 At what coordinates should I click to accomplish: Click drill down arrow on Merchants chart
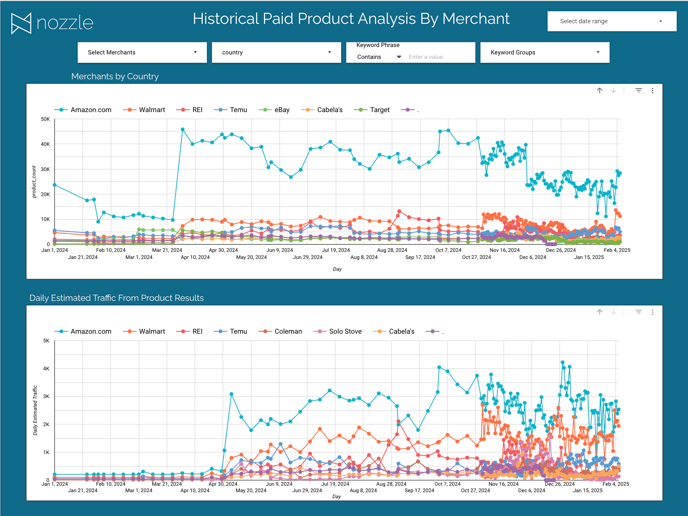point(613,90)
